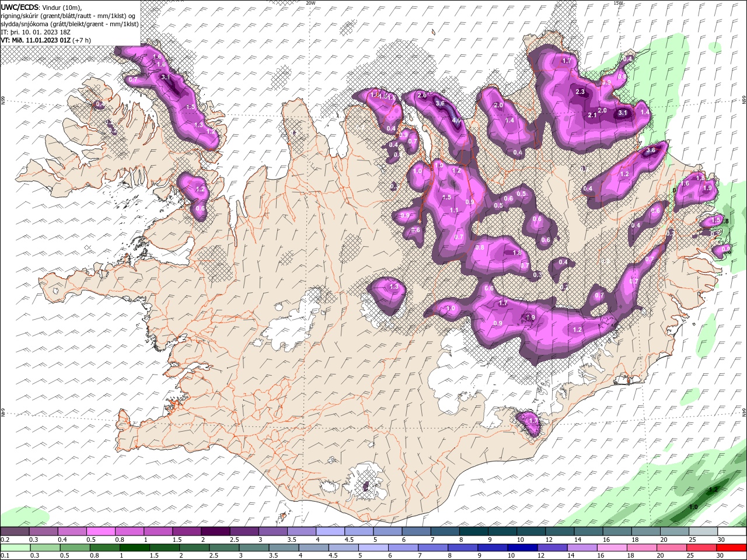747x560 pixels.
Task: Click the '4.0' snowfall value on map
Action: click(456, 121)
